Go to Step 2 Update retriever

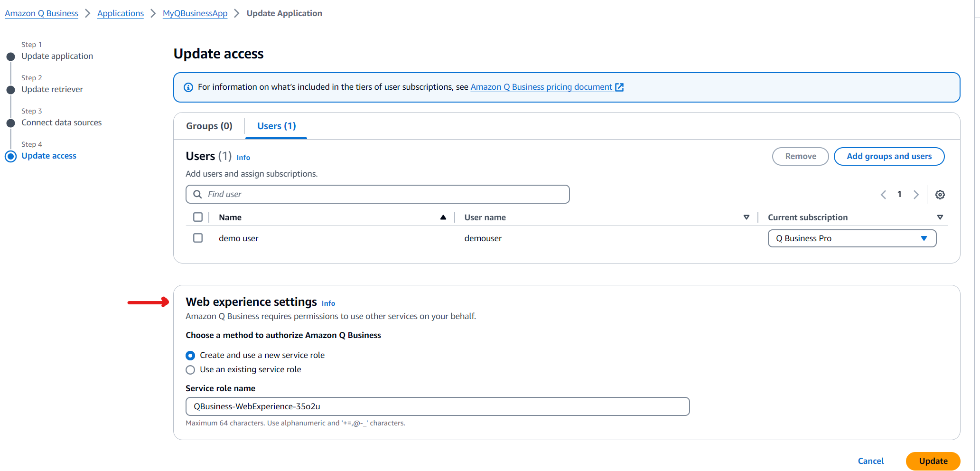pos(52,89)
